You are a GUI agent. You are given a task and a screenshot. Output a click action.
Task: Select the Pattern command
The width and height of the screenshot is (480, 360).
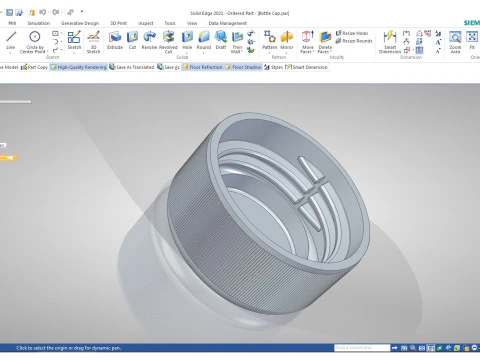click(x=269, y=40)
